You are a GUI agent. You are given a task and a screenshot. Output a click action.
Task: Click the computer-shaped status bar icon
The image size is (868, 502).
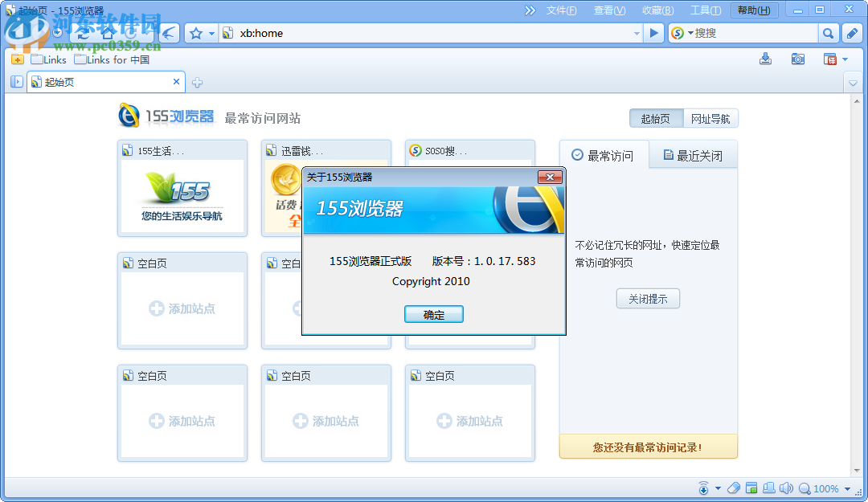tap(769, 488)
